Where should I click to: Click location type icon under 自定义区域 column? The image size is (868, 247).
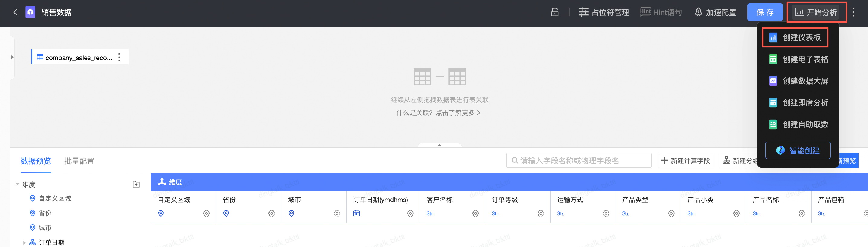coord(161,214)
